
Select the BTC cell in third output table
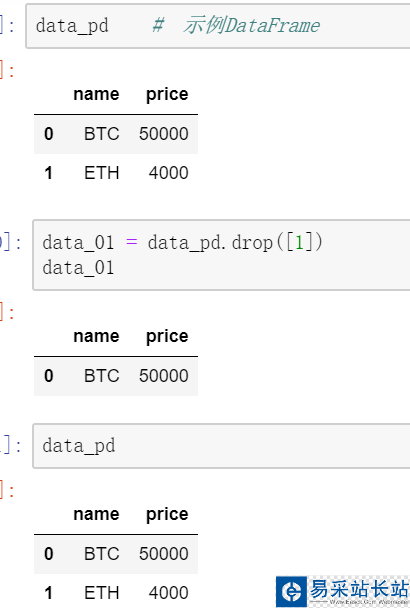click(102, 554)
